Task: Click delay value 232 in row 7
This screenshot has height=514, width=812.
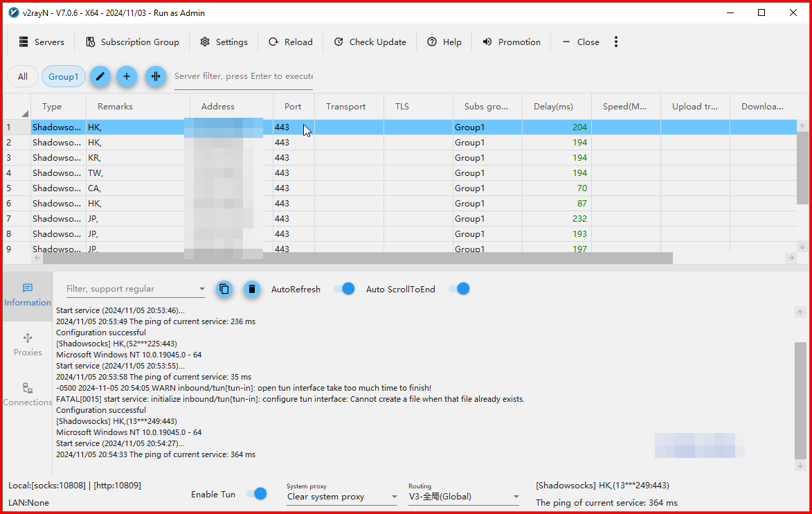Action: (x=579, y=219)
